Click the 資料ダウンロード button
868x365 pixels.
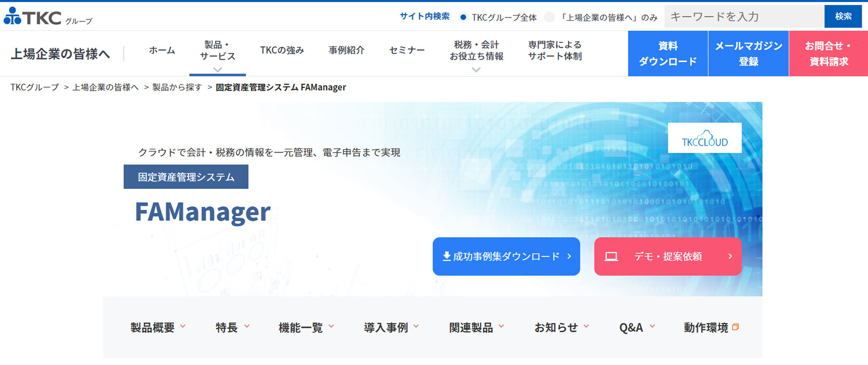(668, 54)
